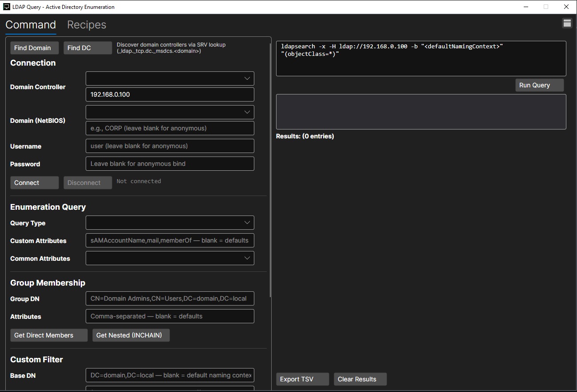Click the 'Not connected' status text
The width and height of the screenshot is (577, 392).
(139, 181)
